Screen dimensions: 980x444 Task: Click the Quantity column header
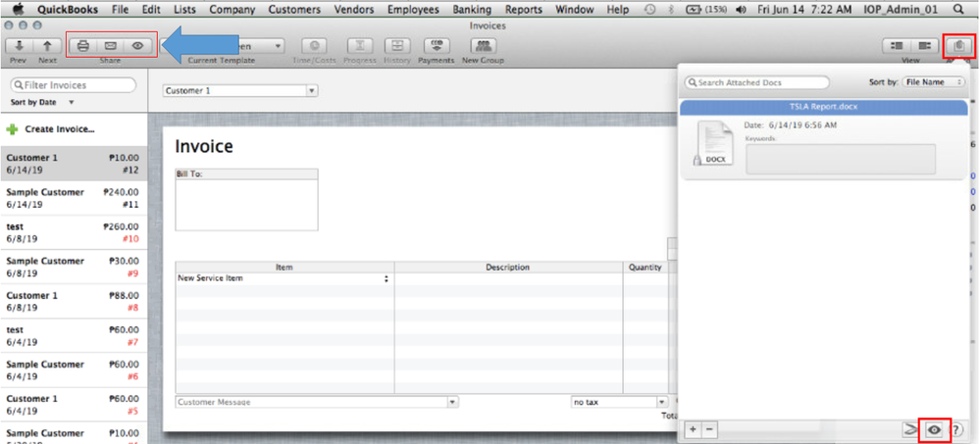point(645,268)
